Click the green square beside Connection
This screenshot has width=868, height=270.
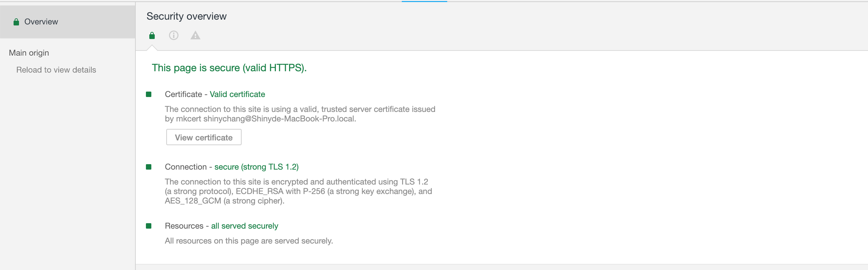(x=149, y=167)
